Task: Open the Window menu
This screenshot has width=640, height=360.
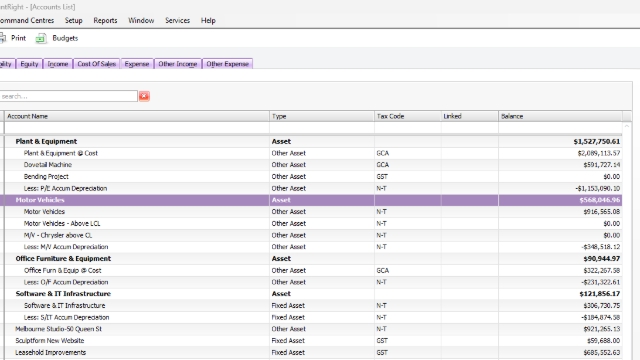Action: click(141, 20)
